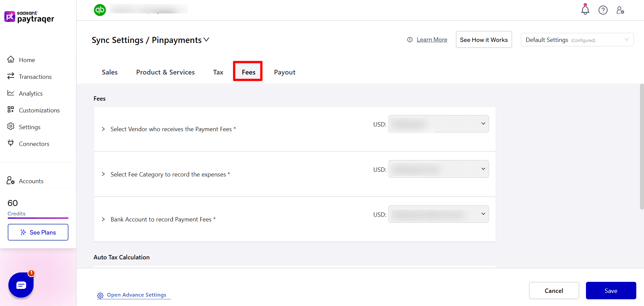Open Settings via the gear icon
Viewport: 644px width, 306px height.
tap(11, 126)
